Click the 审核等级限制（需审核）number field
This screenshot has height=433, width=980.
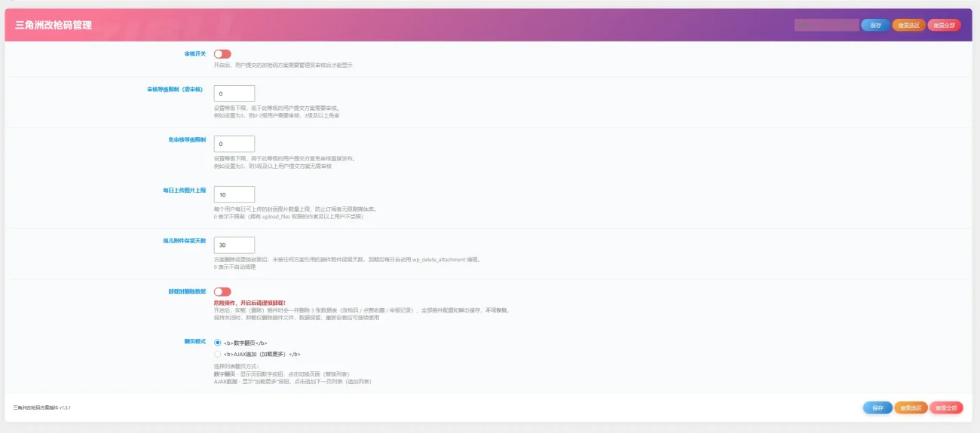click(234, 93)
